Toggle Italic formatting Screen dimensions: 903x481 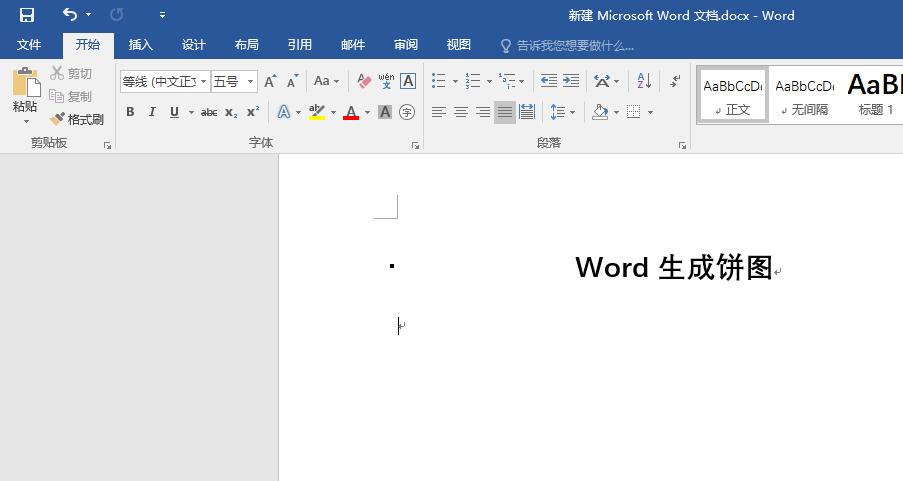click(x=152, y=112)
